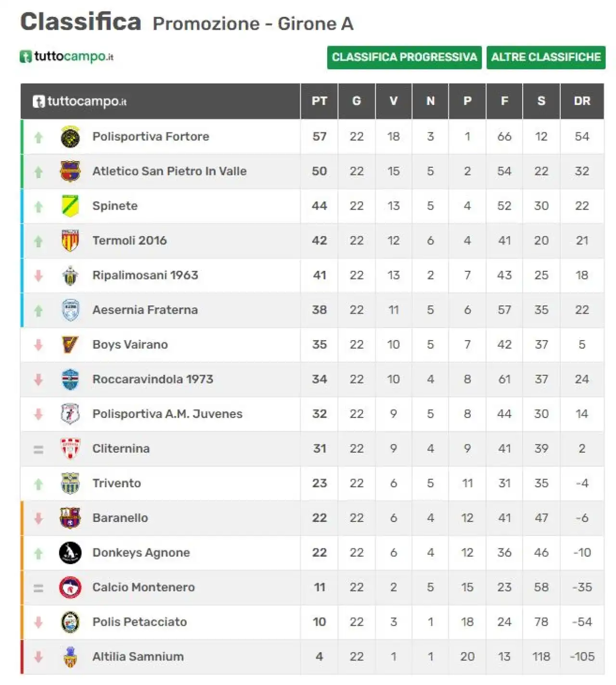Click the Spinete green-yellow team crest

(70, 206)
